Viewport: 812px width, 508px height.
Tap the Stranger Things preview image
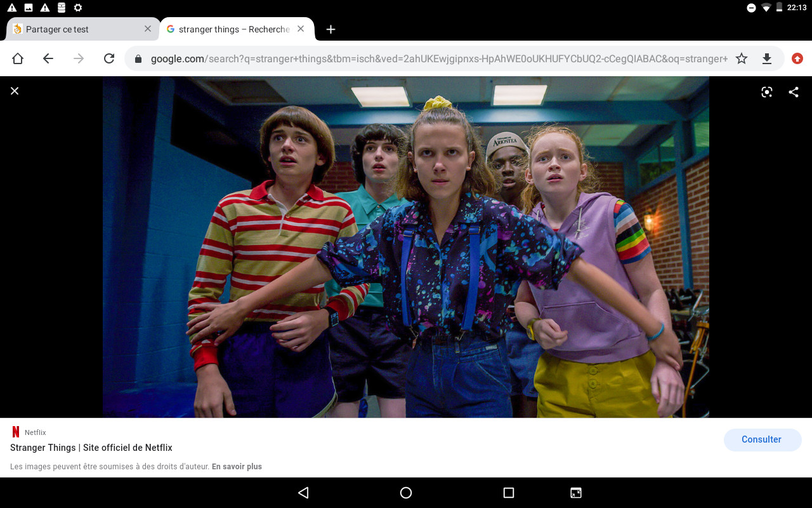coord(406,247)
